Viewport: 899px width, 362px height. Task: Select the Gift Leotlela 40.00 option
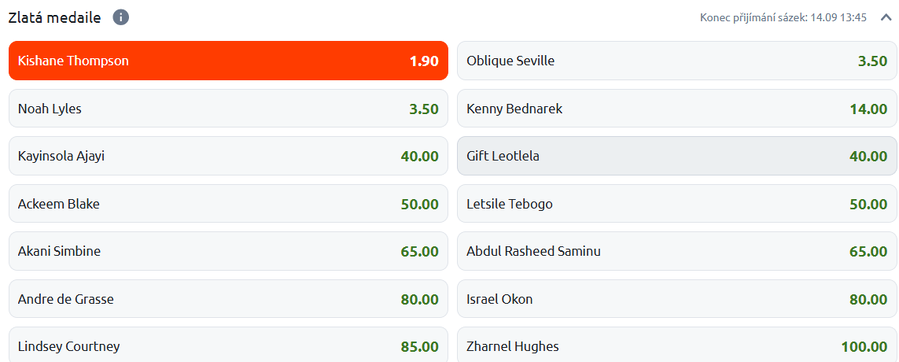click(677, 156)
